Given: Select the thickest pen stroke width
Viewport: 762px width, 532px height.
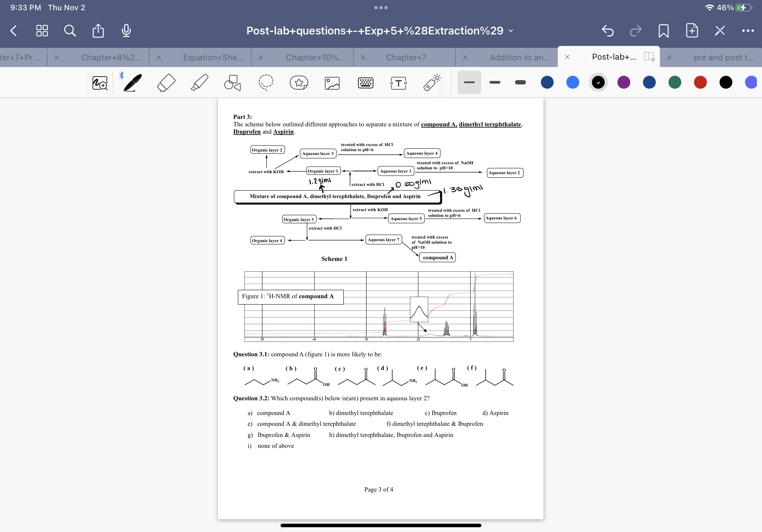Looking at the screenshot, I should 520,82.
